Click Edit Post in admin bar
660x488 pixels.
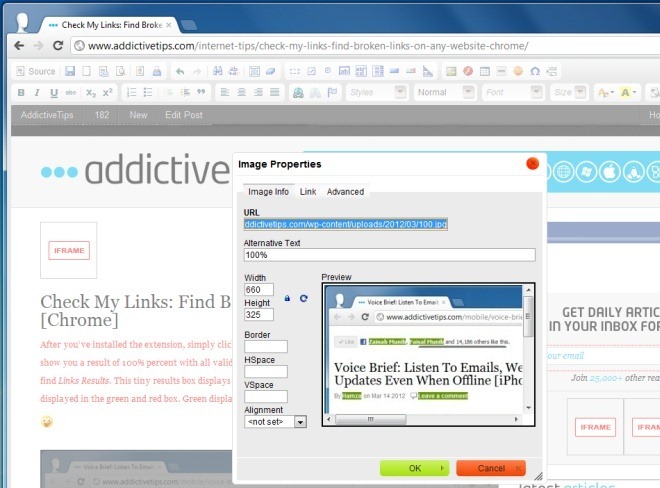tap(184, 115)
